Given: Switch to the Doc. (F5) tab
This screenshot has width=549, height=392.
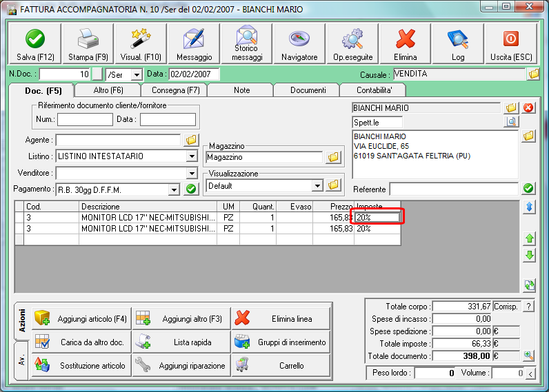Looking at the screenshot, I should pos(43,91).
